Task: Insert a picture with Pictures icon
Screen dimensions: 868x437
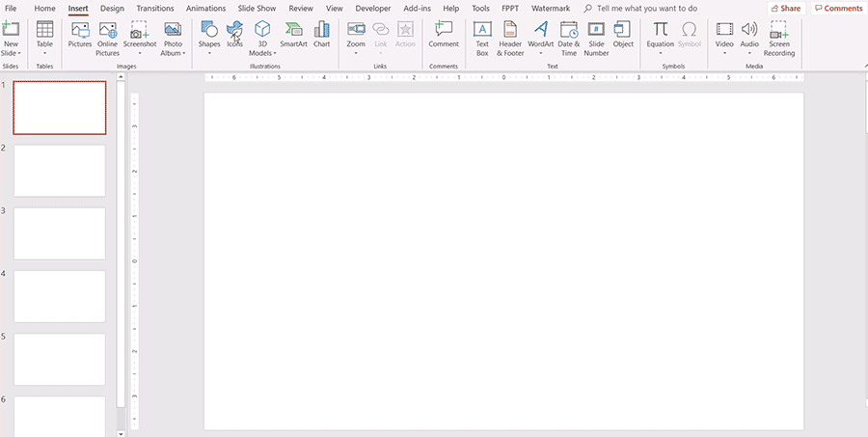Action: pos(80,35)
